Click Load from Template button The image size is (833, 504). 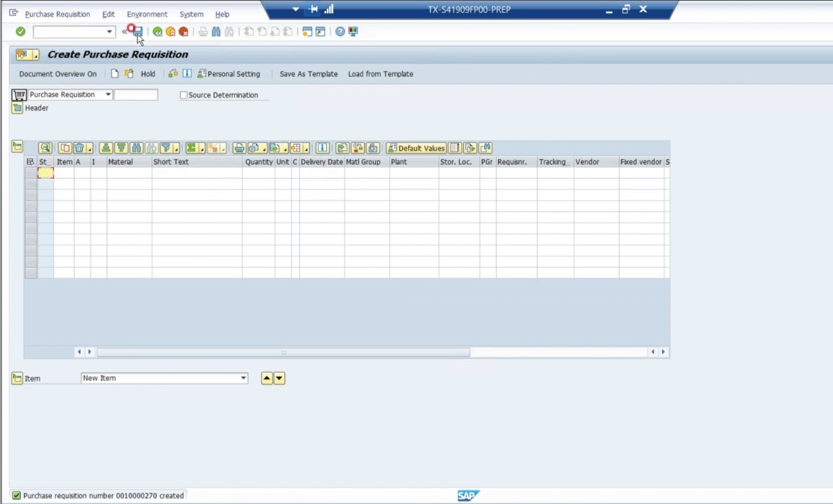[380, 74]
